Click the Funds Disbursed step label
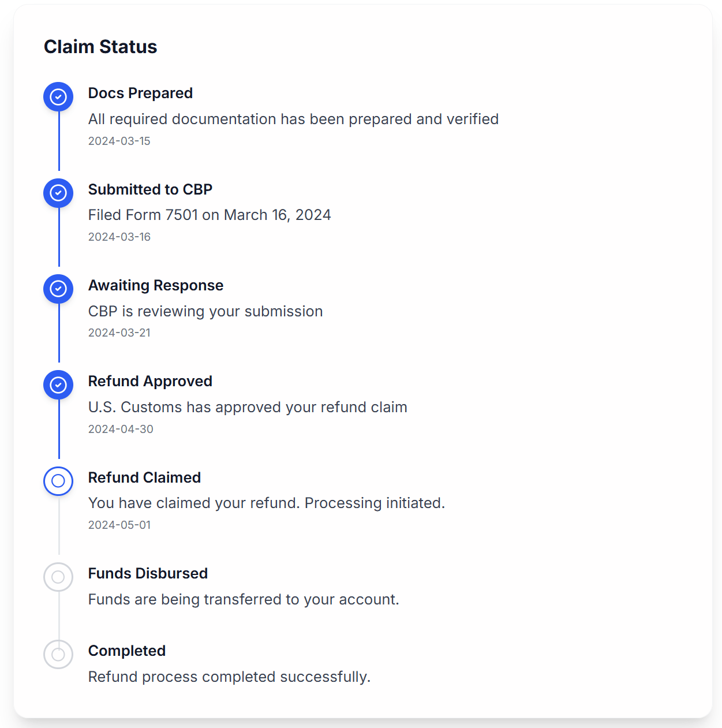 [148, 573]
